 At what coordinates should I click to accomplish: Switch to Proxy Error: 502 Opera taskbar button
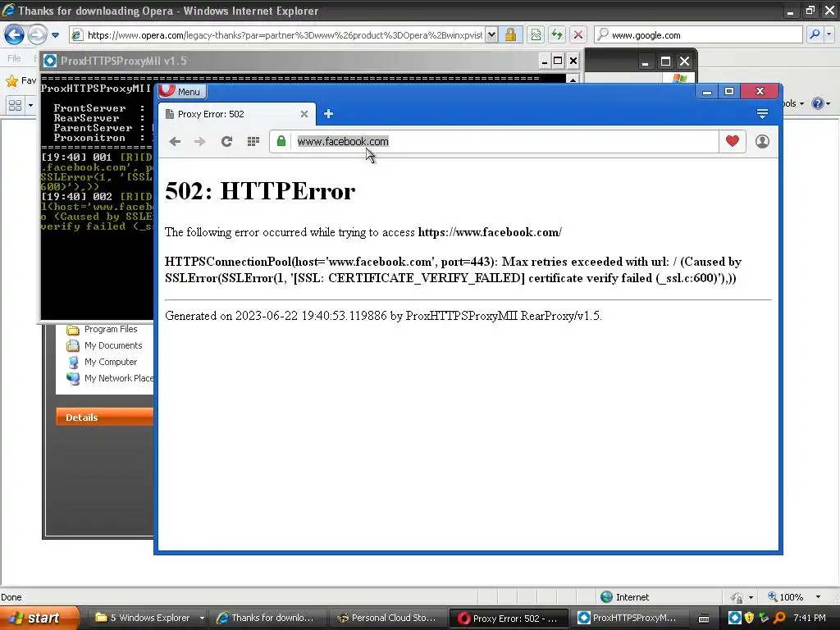(508, 619)
